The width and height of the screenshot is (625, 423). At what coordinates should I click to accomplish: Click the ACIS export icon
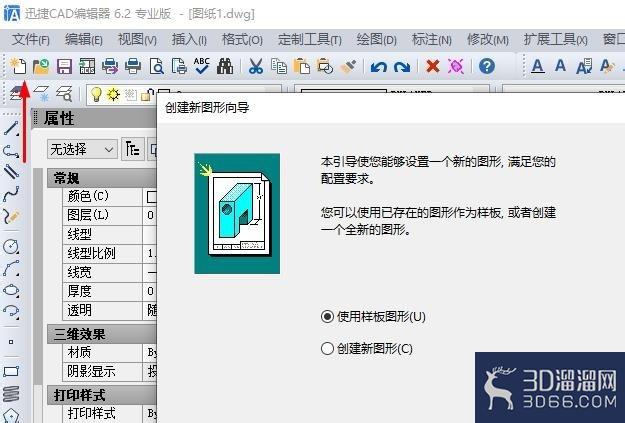pyautogui.click(x=87, y=66)
